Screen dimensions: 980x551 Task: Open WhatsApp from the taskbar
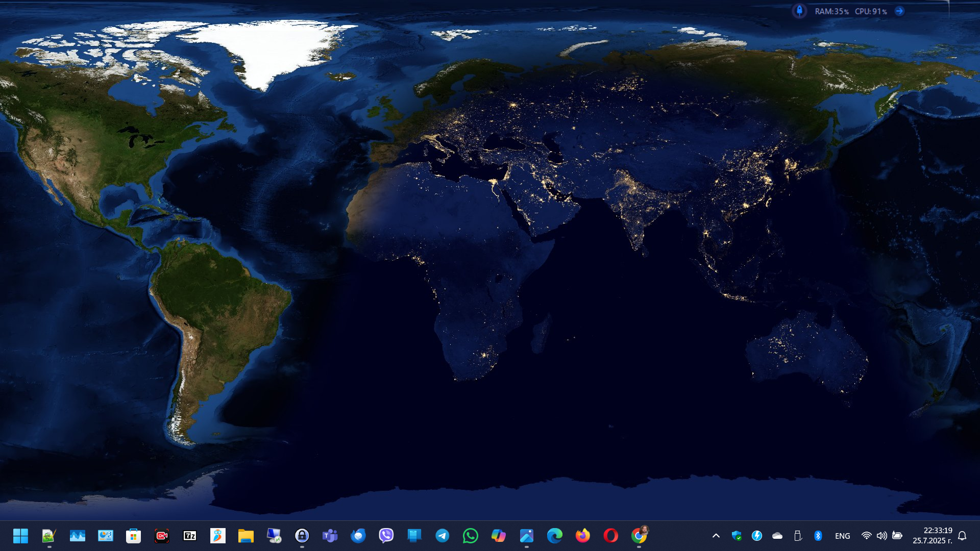[x=470, y=536]
